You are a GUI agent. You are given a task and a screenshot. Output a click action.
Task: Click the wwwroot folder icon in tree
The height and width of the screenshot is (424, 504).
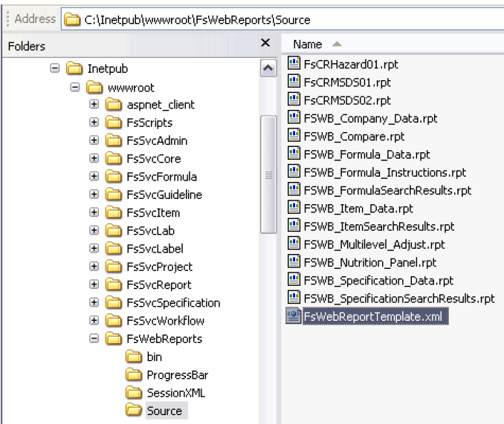tap(94, 87)
